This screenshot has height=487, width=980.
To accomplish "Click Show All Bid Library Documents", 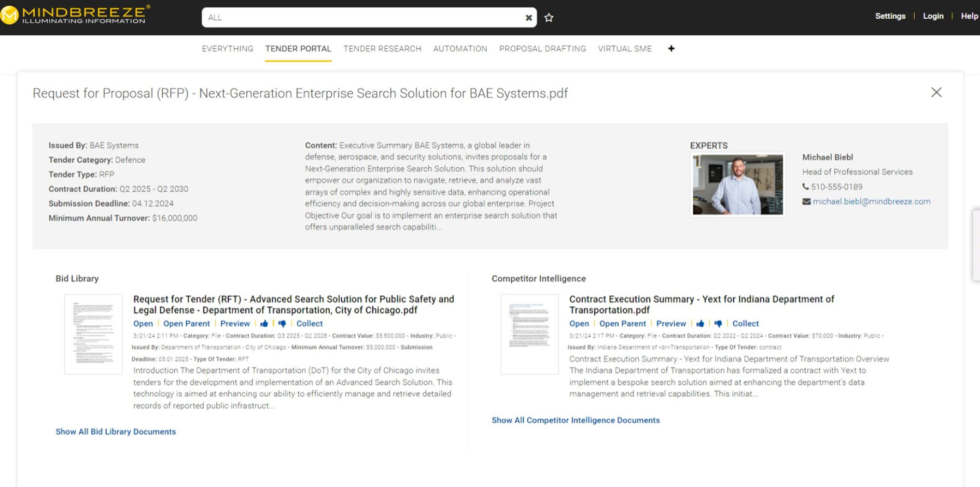I will [x=116, y=432].
